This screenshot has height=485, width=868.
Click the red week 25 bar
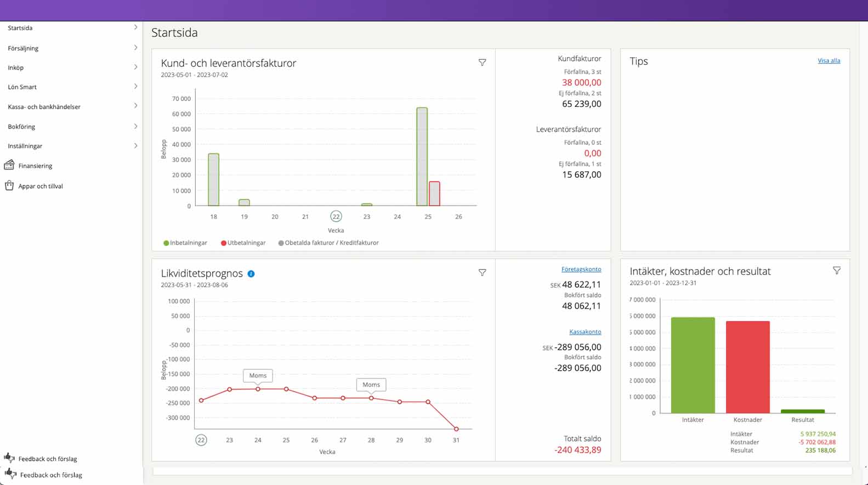[x=434, y=194]
